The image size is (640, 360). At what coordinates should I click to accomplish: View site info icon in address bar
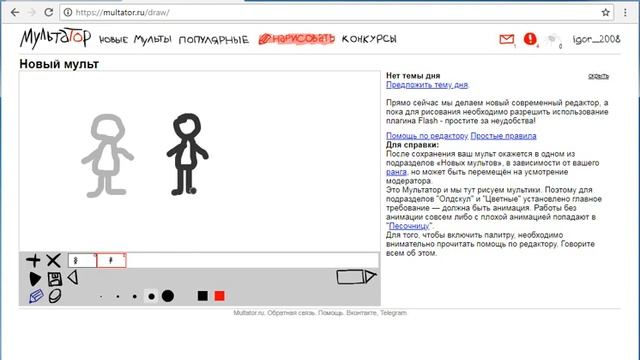point(68,12)
